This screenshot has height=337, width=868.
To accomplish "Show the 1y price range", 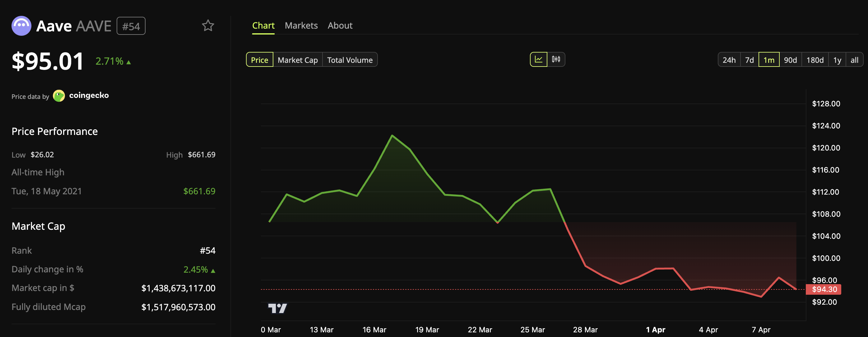I will click(x=837, y=60).
